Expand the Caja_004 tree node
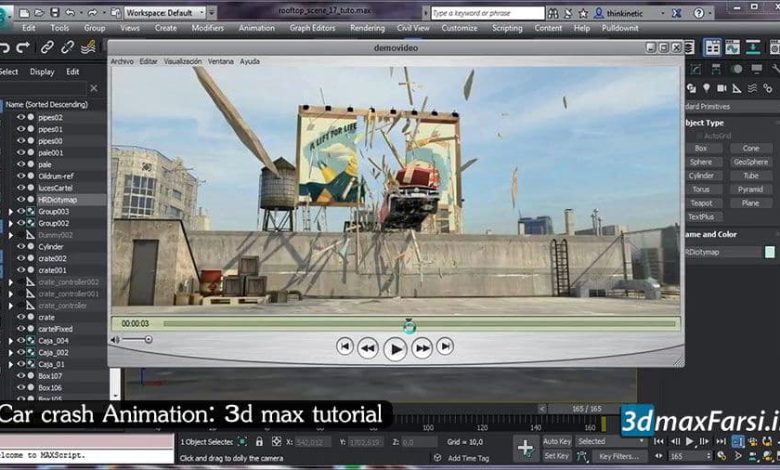Viewport: 780px width, 470px height. point(10,341)
